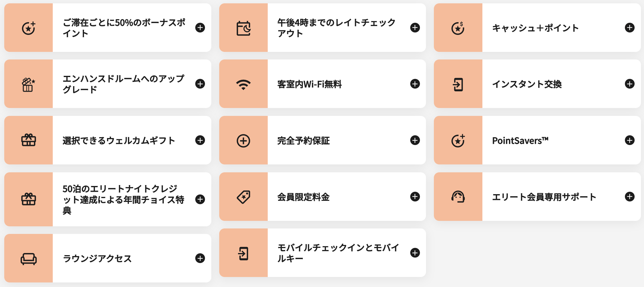Expand the 年間チョイス特典 card

click(200, 199)
